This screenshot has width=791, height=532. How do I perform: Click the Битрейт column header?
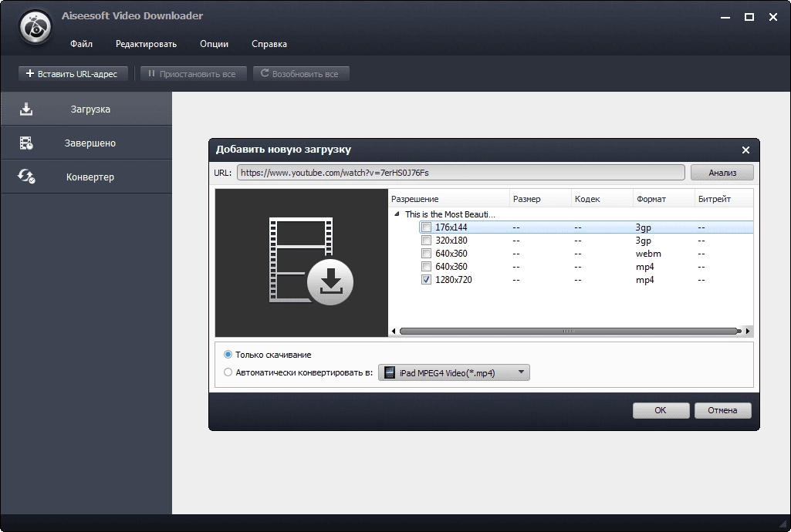click(724, 199)
